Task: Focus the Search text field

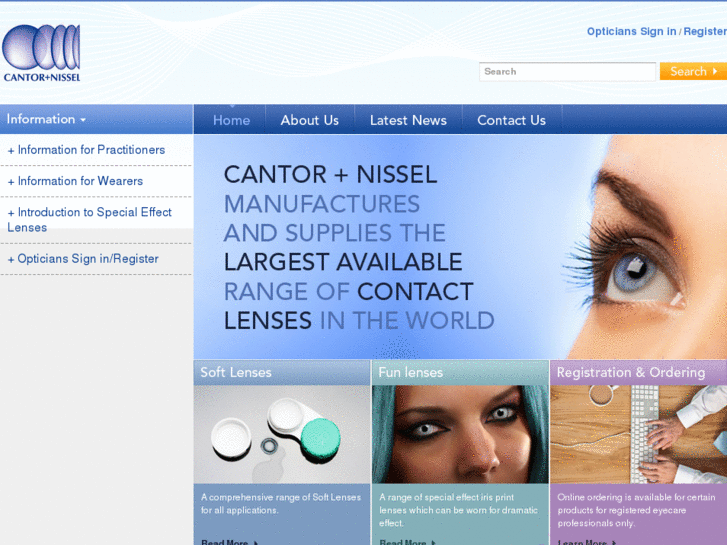Action: (x=567, y=71)
